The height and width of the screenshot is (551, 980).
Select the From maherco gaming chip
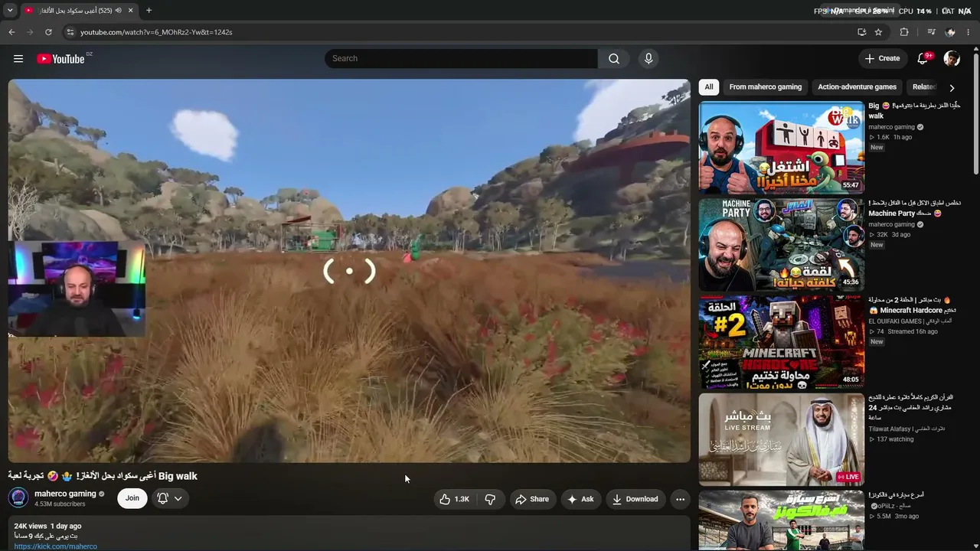pos(766,87)
